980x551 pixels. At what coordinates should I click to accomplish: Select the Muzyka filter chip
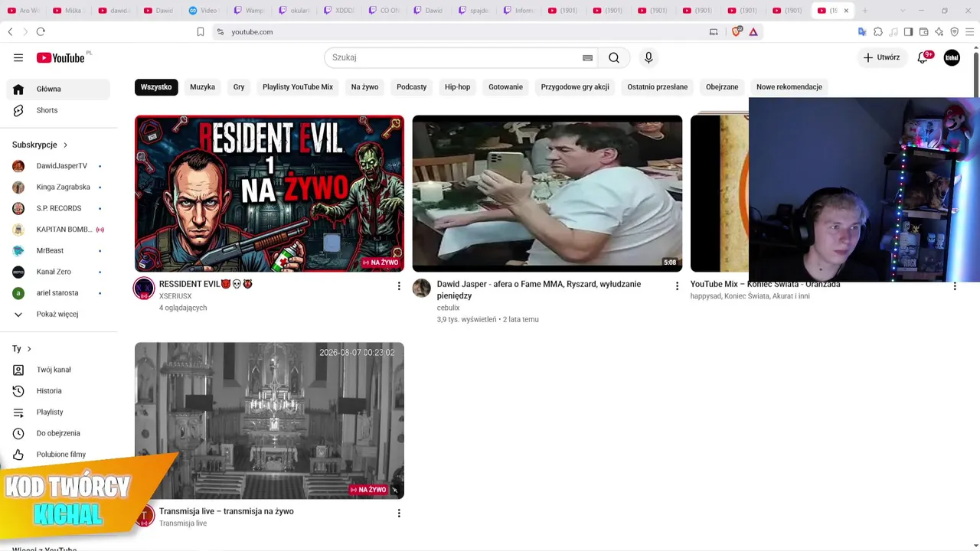(x=202, y=87)
